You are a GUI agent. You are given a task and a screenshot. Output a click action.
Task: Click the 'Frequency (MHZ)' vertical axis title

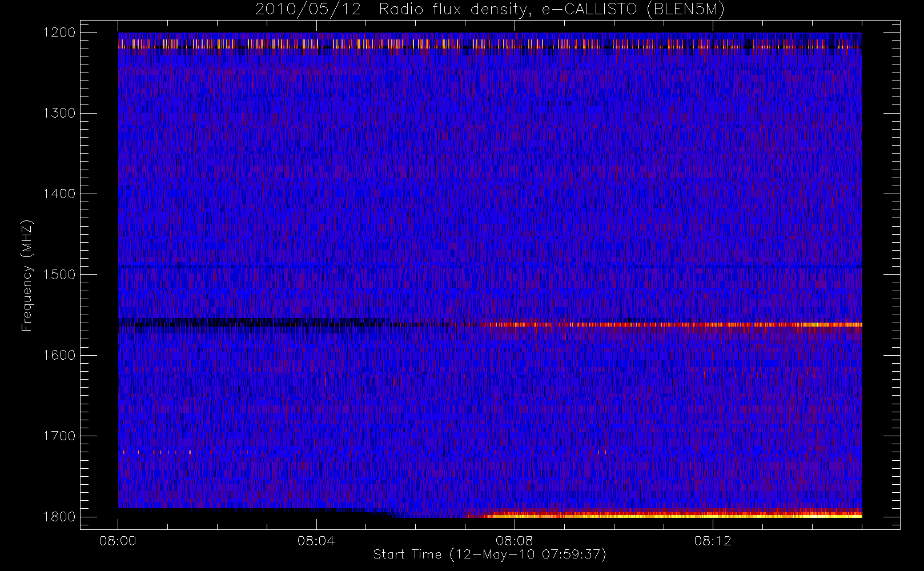click(x=27, y=275)
